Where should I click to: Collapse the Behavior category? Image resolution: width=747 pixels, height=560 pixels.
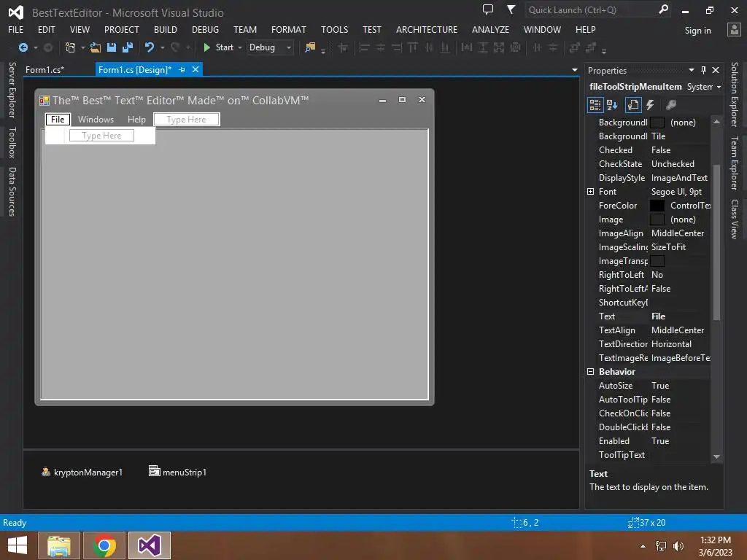pos(591,371)
